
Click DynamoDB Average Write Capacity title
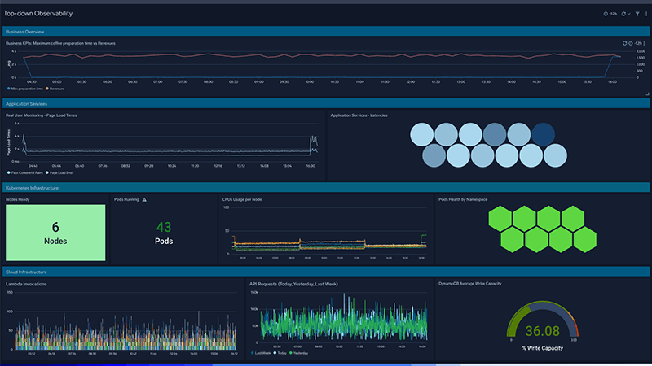point(469,283)
